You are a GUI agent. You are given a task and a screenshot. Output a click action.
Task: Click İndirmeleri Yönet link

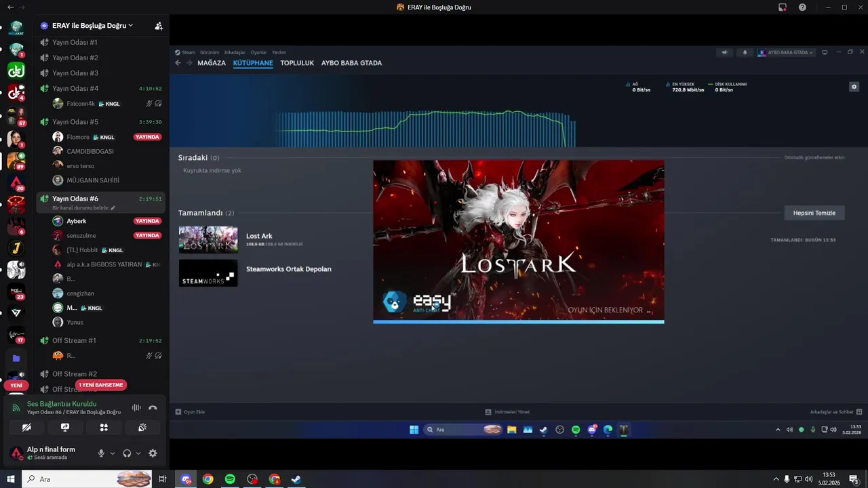pyautogui.click(x=508, y=412)
